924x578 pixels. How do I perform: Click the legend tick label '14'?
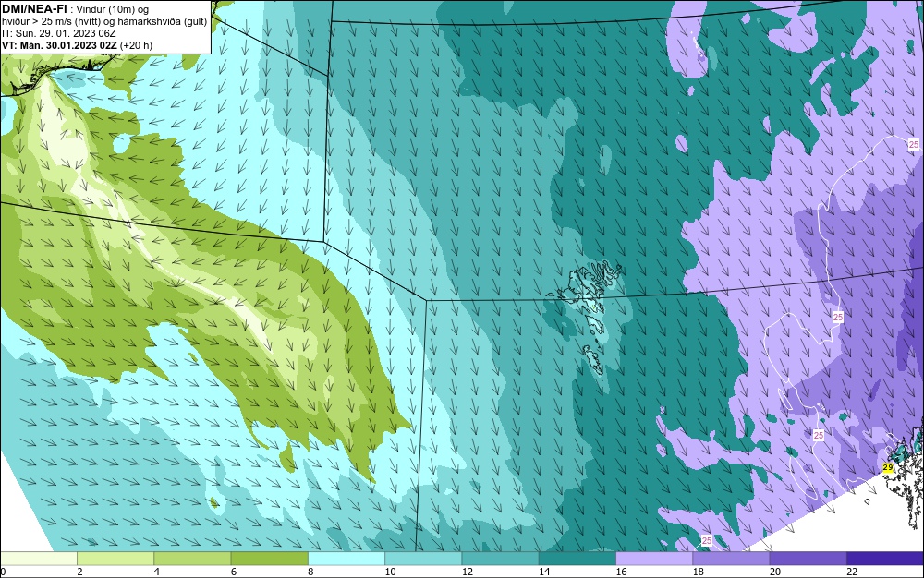[544, 572]
